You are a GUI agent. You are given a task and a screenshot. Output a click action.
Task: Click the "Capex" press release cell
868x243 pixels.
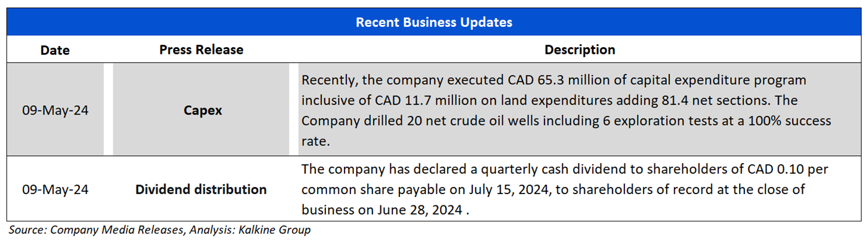(203, 110)
